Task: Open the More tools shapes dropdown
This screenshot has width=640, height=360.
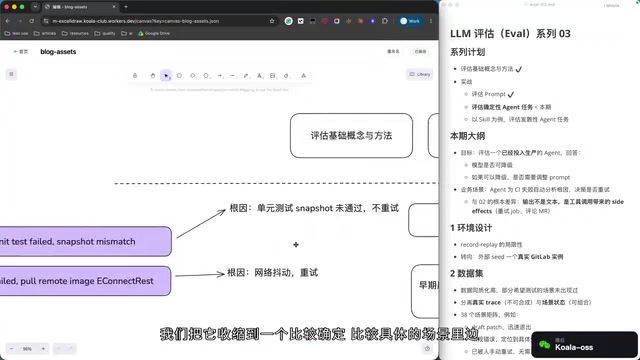Action: click(303, 76)
